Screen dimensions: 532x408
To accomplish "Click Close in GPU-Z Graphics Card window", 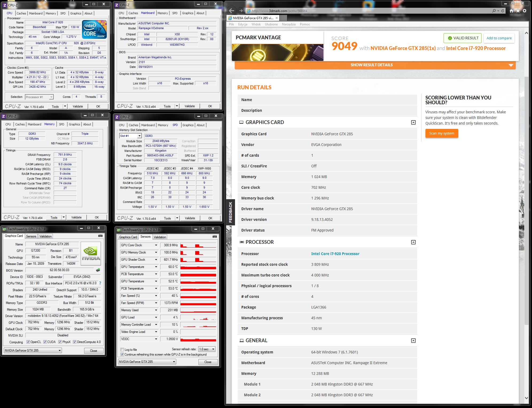I will click(93, 351).
